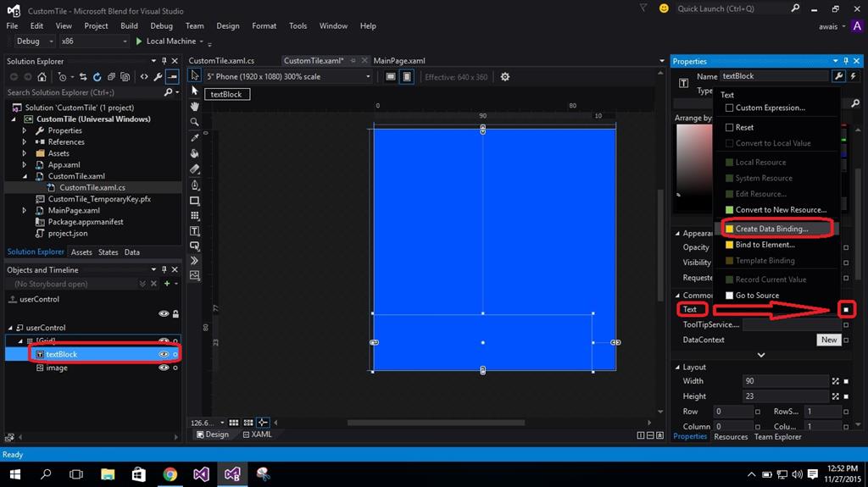Screen dimensions: 868x487
Task: Toggle visibility eye of textBlock
Action: tap(164, 354)
